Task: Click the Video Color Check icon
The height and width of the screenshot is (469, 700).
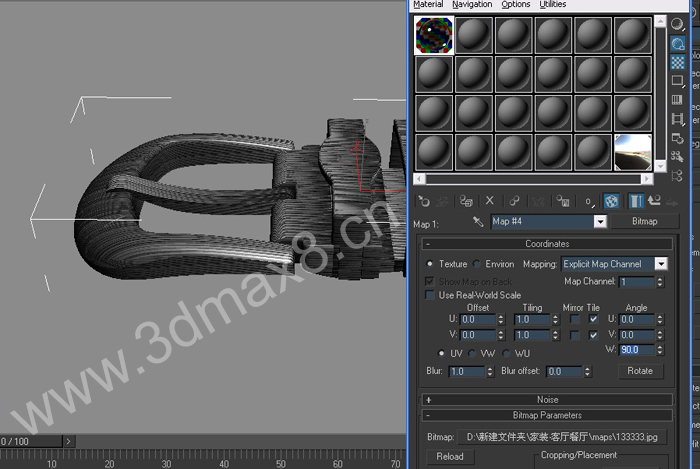Action: (x=678, y=100)
